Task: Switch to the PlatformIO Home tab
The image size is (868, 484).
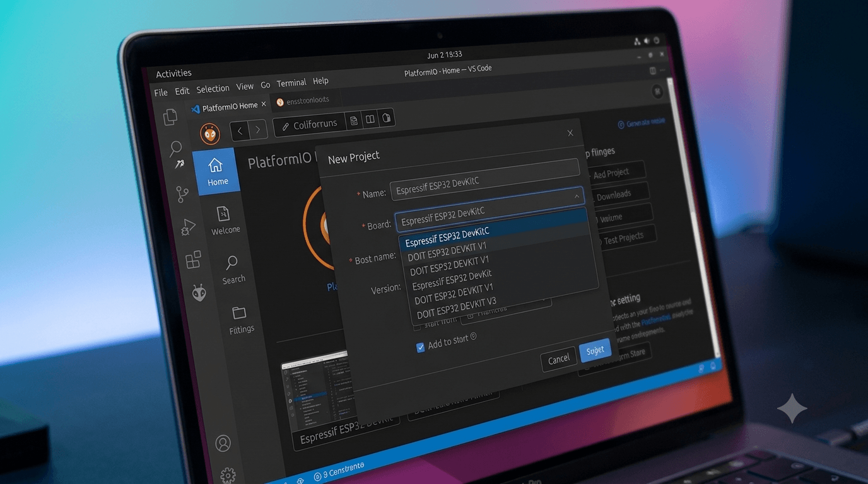Action: pyautogui.click(x=230, y=107)
